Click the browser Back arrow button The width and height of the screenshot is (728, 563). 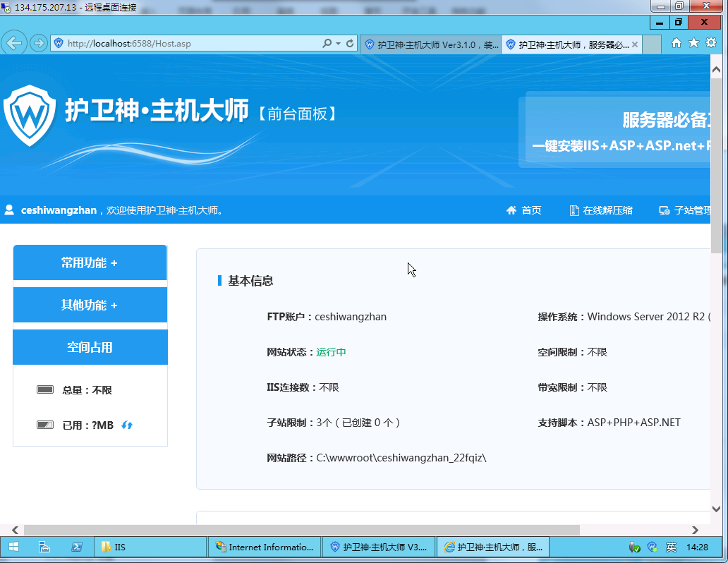point(14,43)
